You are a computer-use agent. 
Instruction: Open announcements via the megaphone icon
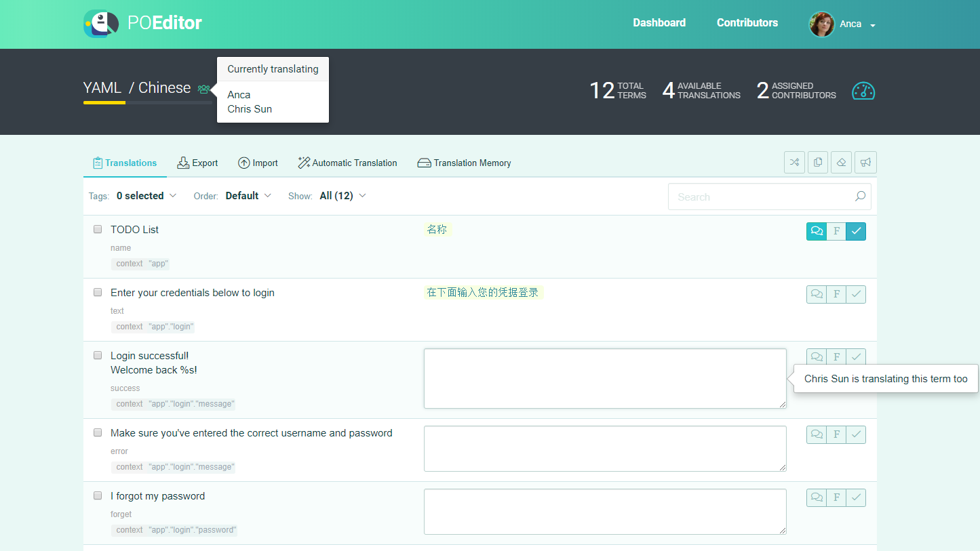[865, 162]
